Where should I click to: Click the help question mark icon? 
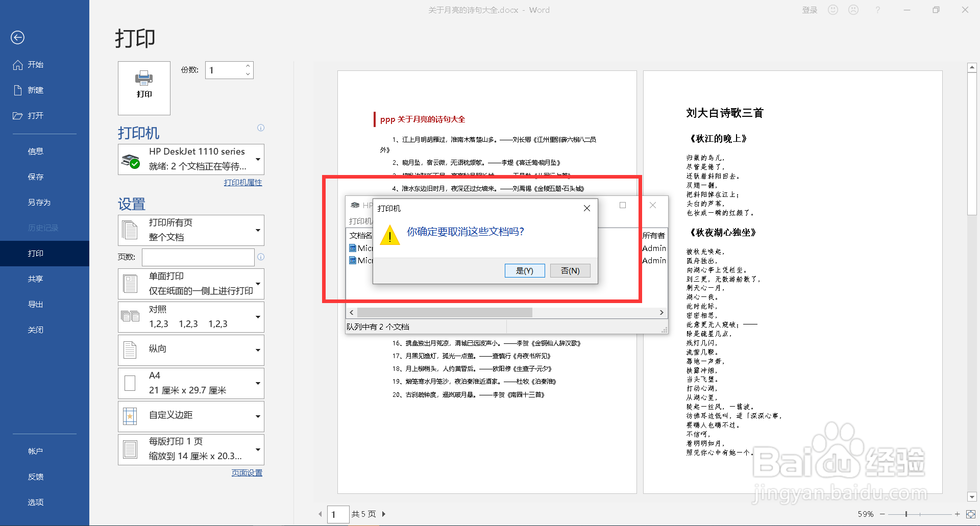(x=877, y=10)
